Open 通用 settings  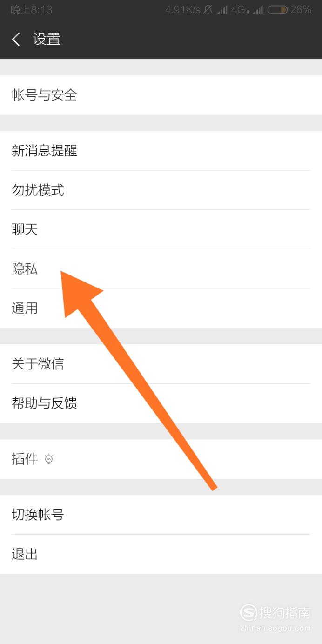coord(161,308)
